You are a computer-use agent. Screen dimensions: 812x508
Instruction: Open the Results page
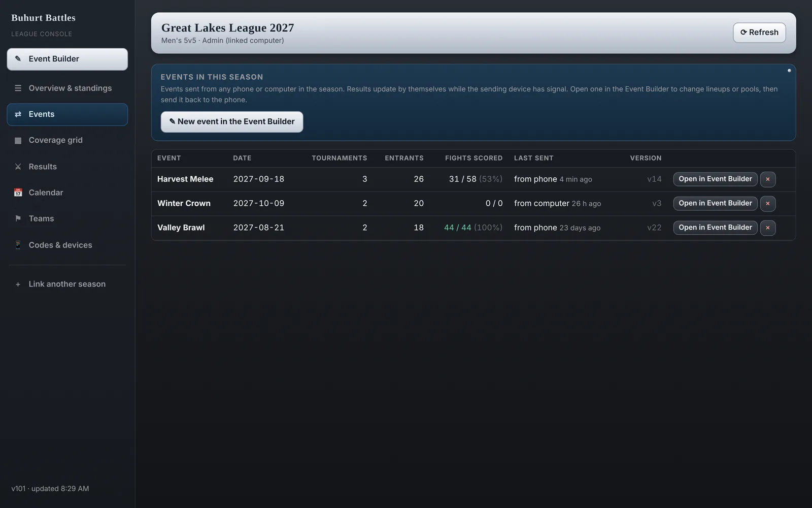coord(67,167)
